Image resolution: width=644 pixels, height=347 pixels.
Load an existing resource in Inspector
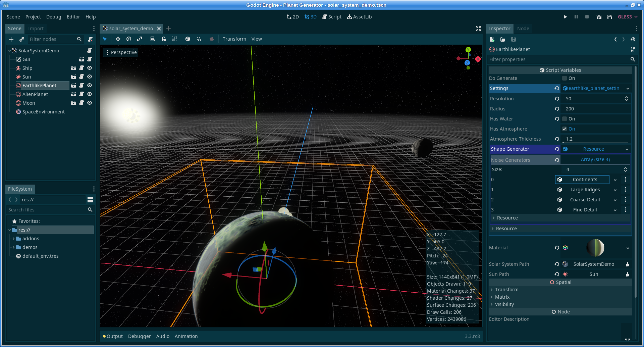(x=503, y=39)
